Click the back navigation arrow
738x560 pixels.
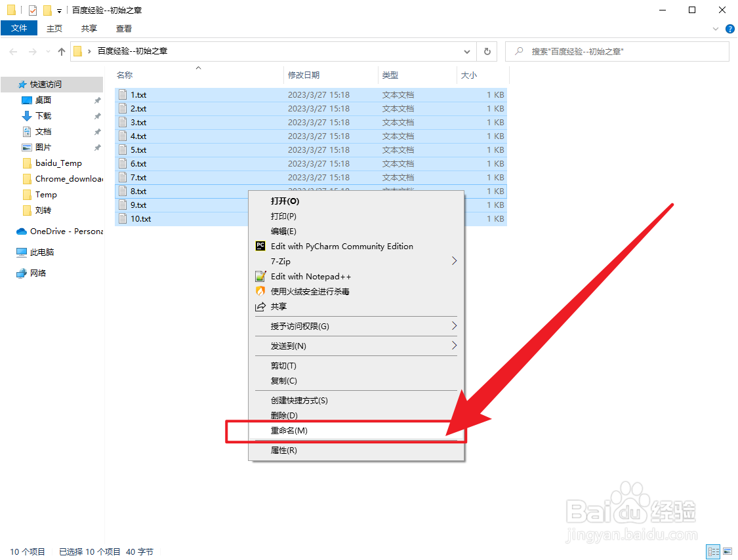(13, 50)
